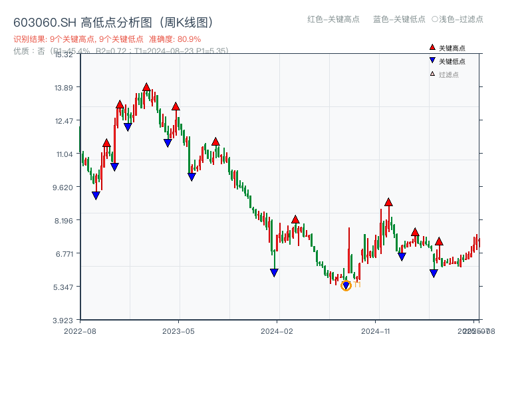The height and width of the screenshot is (399, 532).
Task: Select the blue down-triangle after 2024-11
Action: (x=402, y=255)
